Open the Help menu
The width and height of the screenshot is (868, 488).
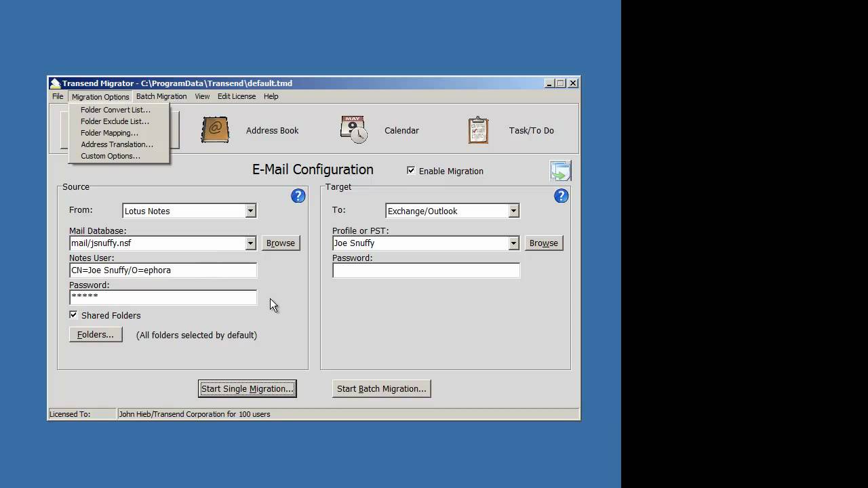click(271, 96)
